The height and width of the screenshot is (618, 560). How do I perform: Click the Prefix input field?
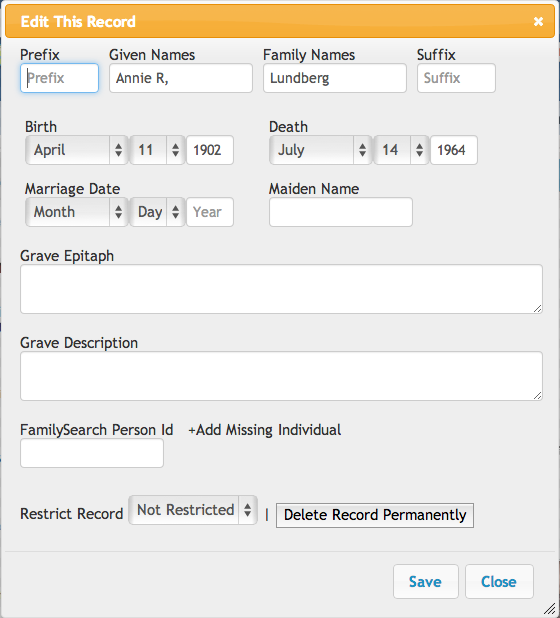[60, 78]
